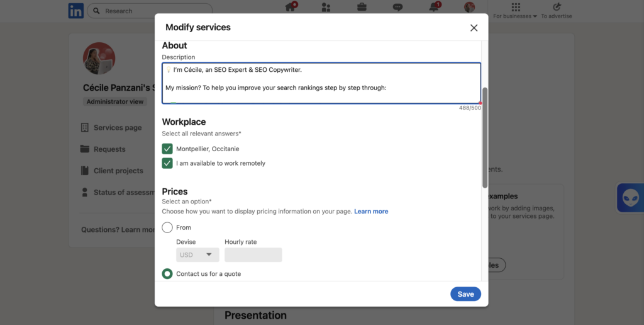Click the 488/500 character counter
This screenshot has height=325, width=644.
point(470,108)
